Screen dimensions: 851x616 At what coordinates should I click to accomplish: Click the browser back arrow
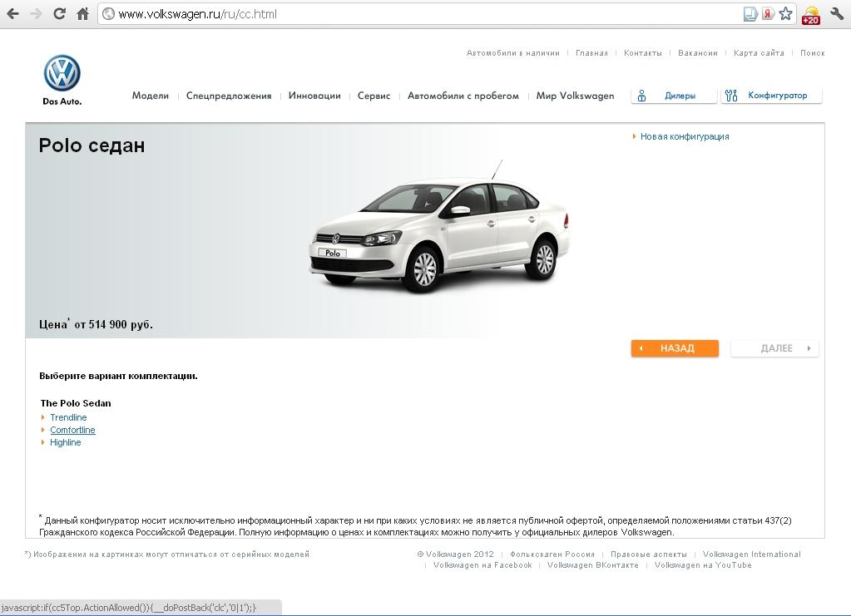tap(12, 14)
